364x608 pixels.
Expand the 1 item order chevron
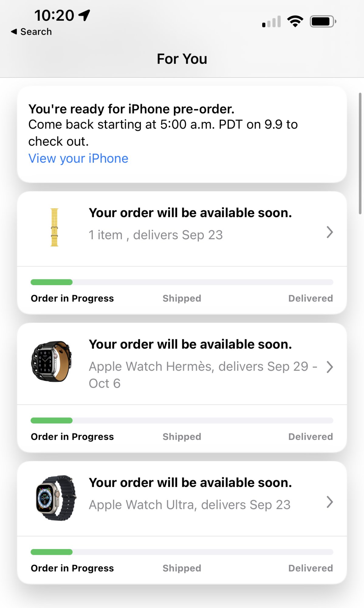click(330, 232)
